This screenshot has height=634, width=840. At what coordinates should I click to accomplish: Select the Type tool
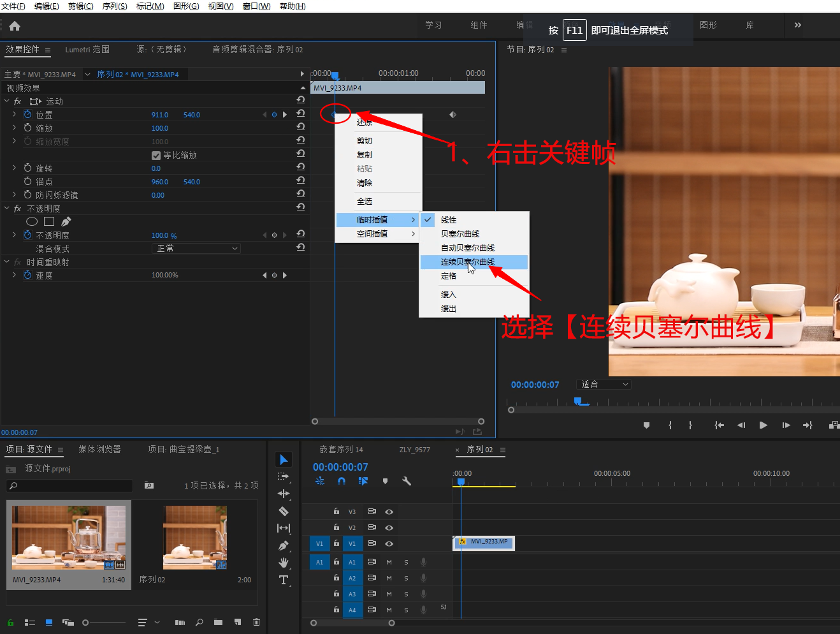284,580
